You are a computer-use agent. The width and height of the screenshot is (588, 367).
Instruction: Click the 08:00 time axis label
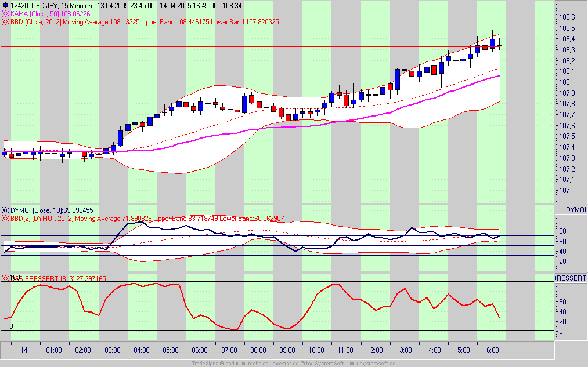pyautogui.click(x=258, y=350)
